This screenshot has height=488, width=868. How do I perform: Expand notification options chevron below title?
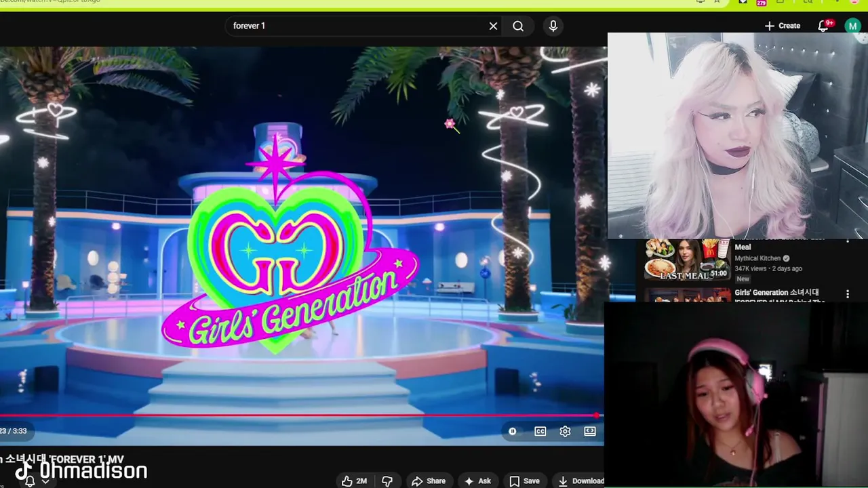(x=45, y=481)
